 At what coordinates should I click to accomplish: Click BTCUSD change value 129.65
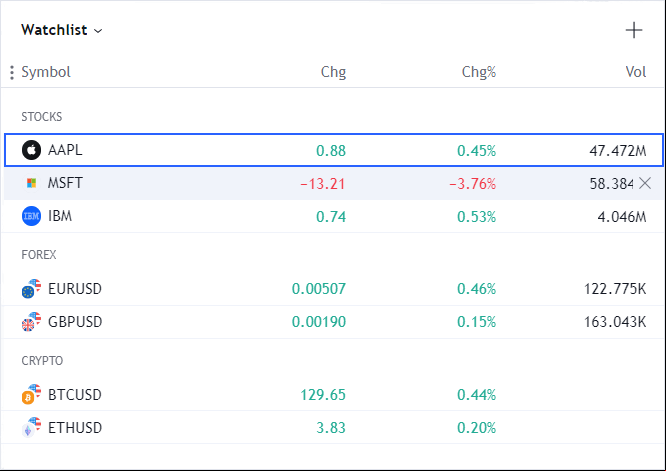pos(323,395)
